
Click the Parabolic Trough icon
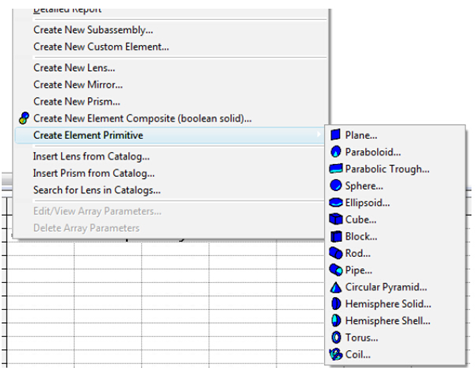[336, 169]
